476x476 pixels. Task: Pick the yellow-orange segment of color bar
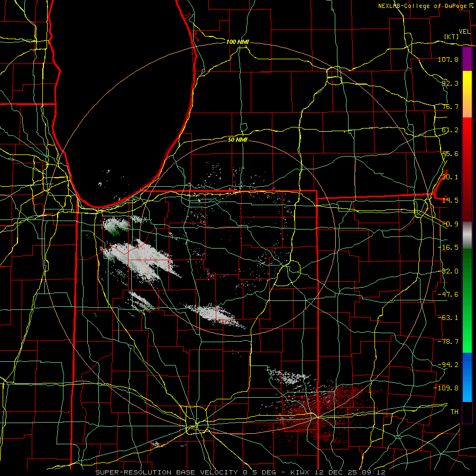point(467,94)
